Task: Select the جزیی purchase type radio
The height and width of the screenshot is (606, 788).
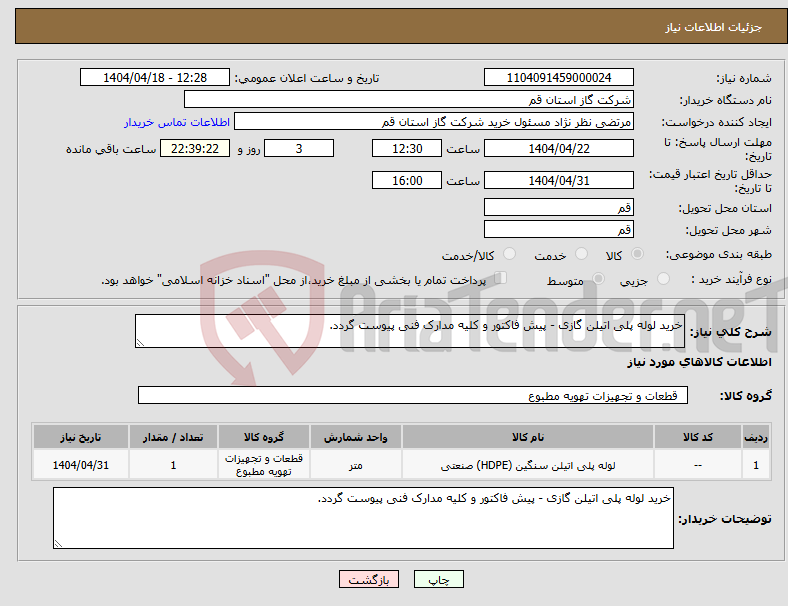Action: coord(663,279)
